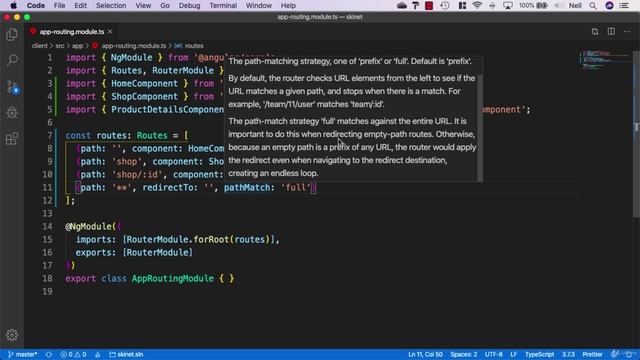The height and width of the screenshot is (360, 640).
Task: Click skinet.sln in the status bar
Action: tap(126, 354)
